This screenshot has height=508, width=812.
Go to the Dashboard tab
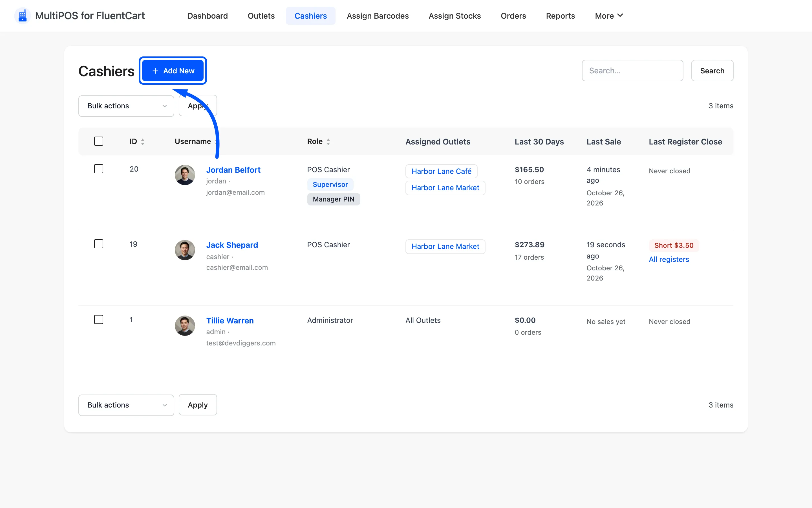207,16
